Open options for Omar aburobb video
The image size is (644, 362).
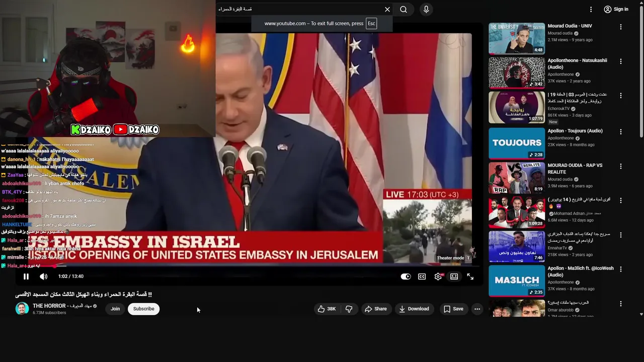620,304
